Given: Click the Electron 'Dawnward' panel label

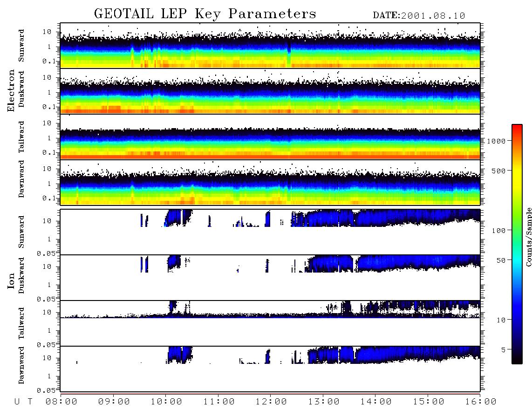Looking at the screenshot, I should coord(21,179).
